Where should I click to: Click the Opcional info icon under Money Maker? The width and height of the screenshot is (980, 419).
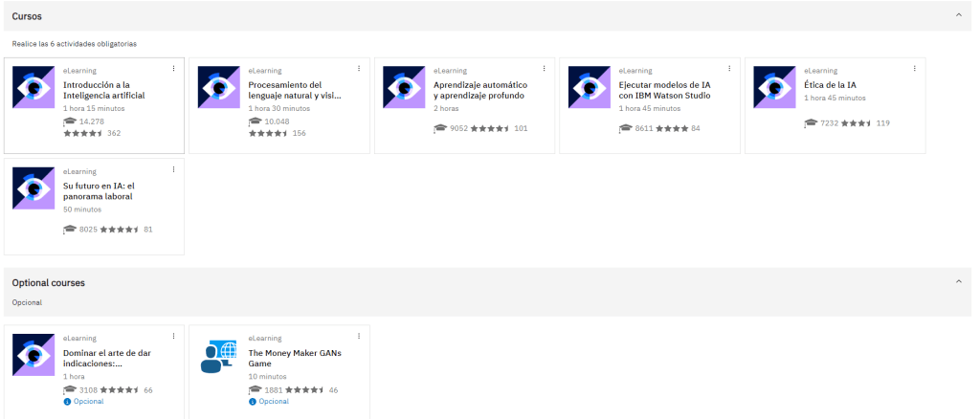click(252, 401)
